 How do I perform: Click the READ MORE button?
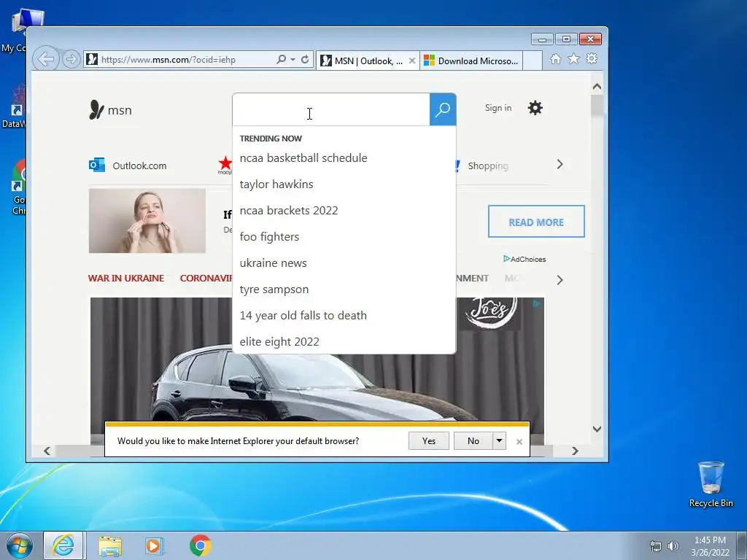(x=536, y=222)
